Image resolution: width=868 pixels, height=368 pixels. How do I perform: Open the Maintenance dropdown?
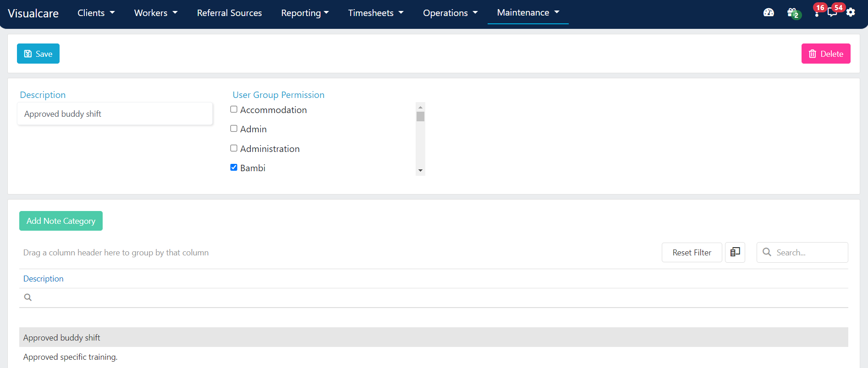tap(528, 12)
